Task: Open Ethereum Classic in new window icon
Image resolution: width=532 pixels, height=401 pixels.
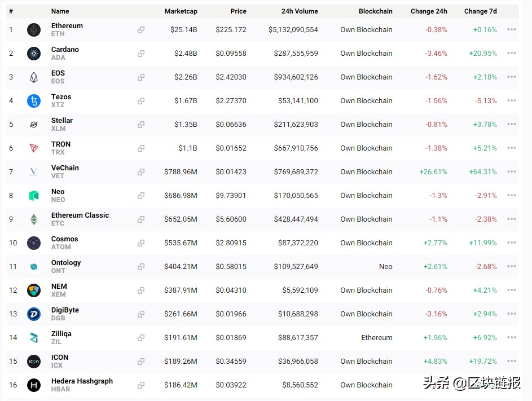Action: click(x=141, y=219)
